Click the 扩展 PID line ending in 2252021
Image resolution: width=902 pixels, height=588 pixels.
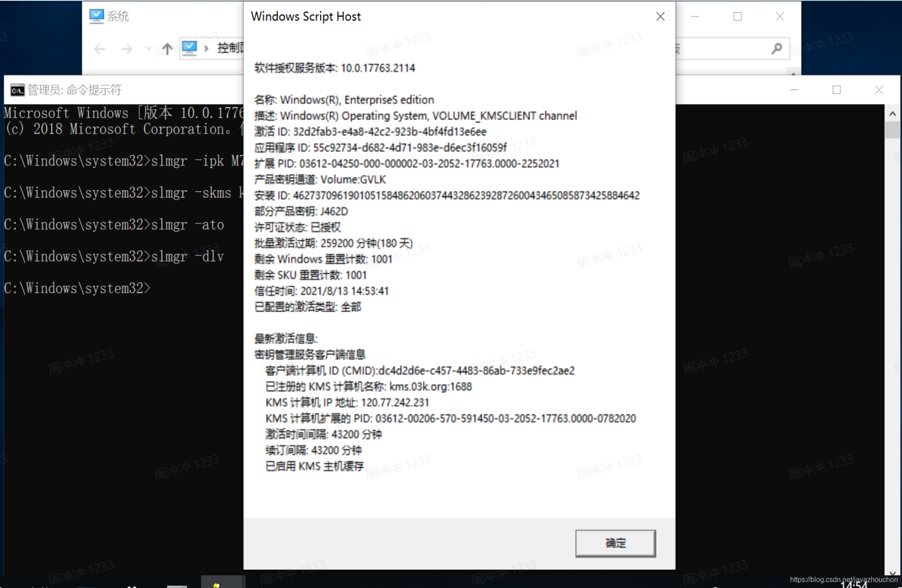click(x=407, y=164)
